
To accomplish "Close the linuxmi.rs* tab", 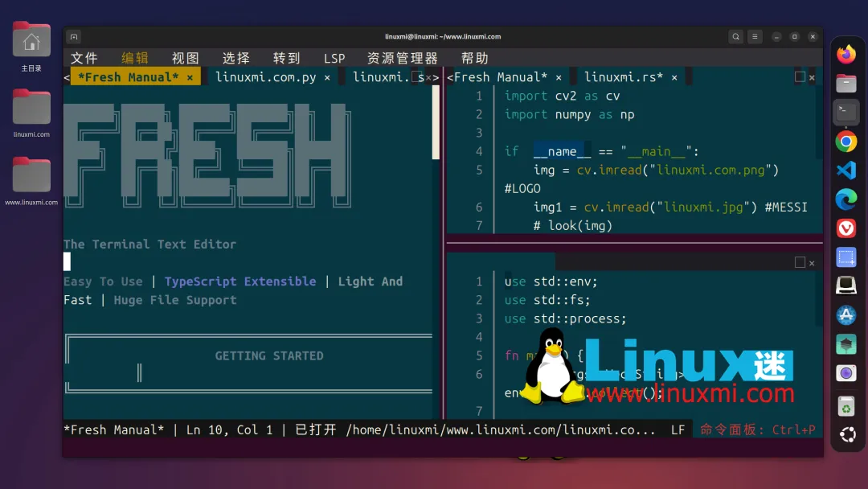I will pos(674,77).
